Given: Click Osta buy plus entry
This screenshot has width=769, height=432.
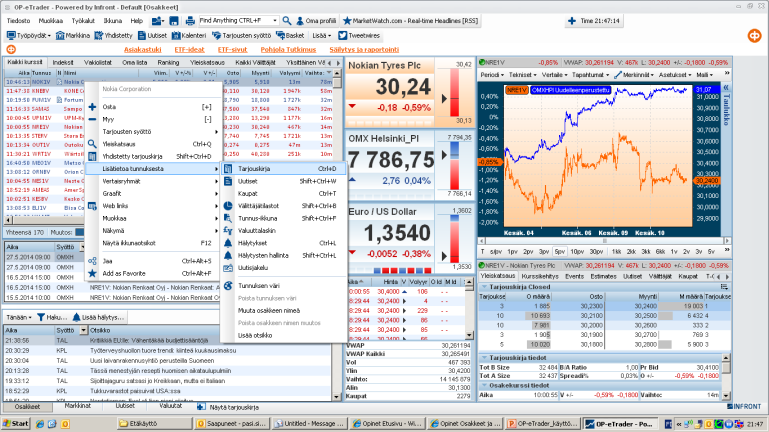Looking at the screenshot, I should [153, 106].
